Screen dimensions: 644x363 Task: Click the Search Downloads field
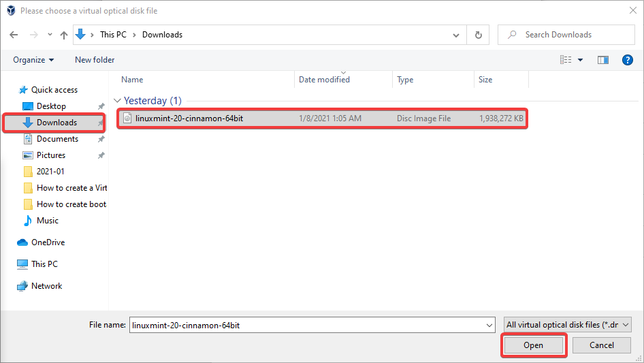[x=566, y=35]
